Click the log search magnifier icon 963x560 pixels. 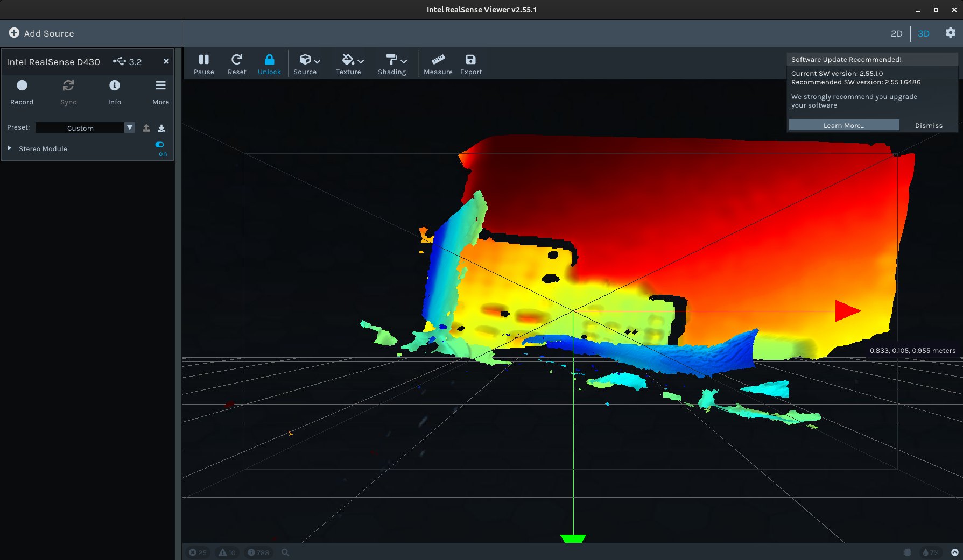click(285, 552)
